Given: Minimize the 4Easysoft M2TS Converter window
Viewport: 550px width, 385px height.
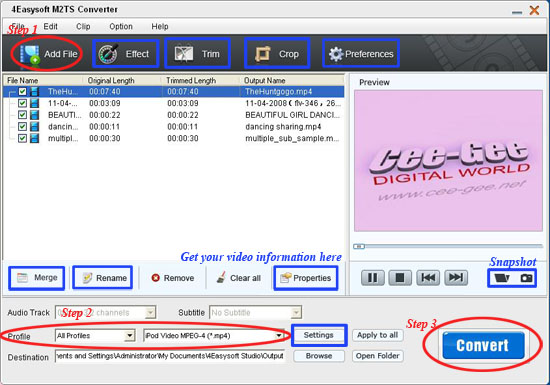Looking at the screenshot, I should click(x=517, y=12).
